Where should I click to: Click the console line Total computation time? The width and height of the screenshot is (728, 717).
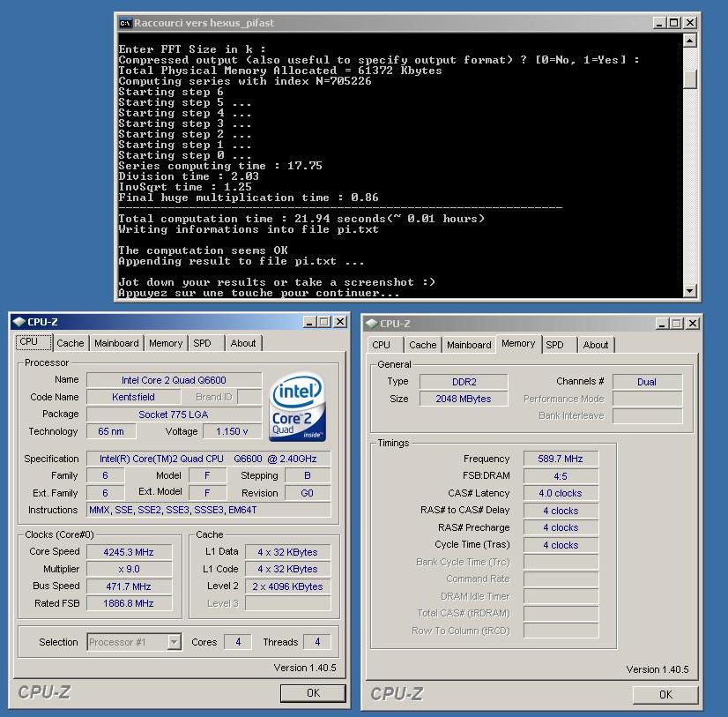click(x=301, y=219)
